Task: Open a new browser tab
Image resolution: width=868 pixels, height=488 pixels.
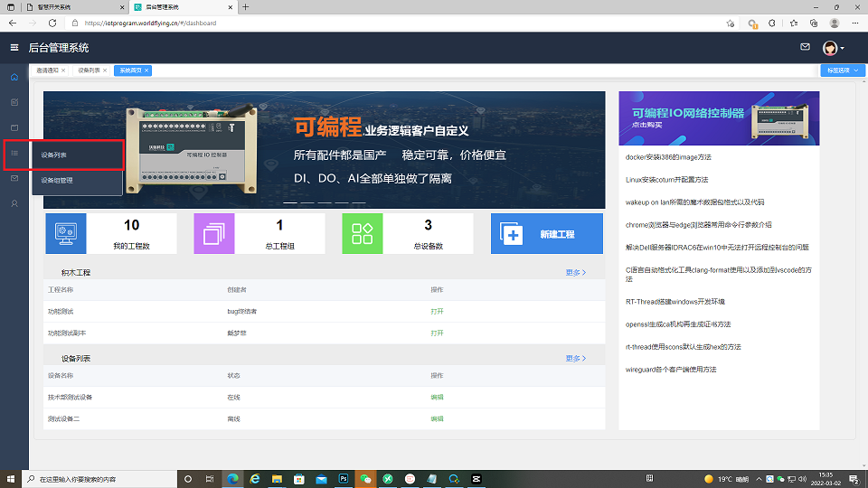Action: (246, 7)
